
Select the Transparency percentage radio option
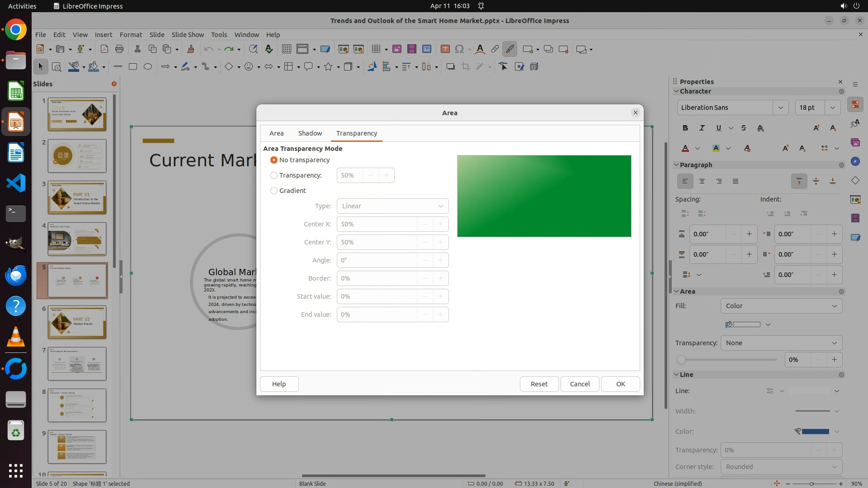pyautogui.click(x=274, y=175)
